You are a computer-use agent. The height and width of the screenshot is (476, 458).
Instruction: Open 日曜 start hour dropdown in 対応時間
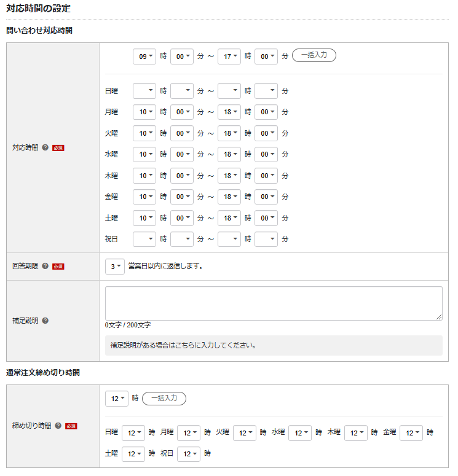point(144,91)
